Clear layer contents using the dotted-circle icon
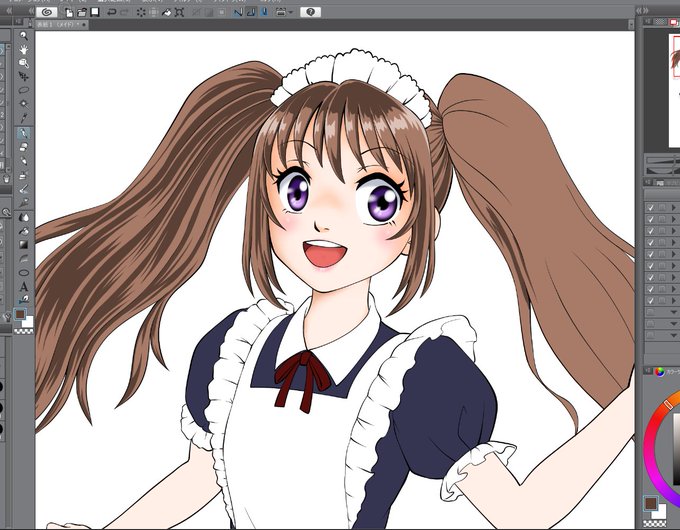 141,12
